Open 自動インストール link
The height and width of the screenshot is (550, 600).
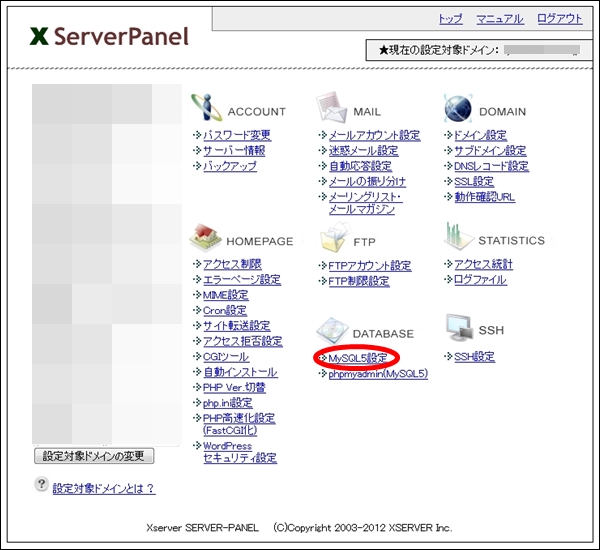point(240,372)
